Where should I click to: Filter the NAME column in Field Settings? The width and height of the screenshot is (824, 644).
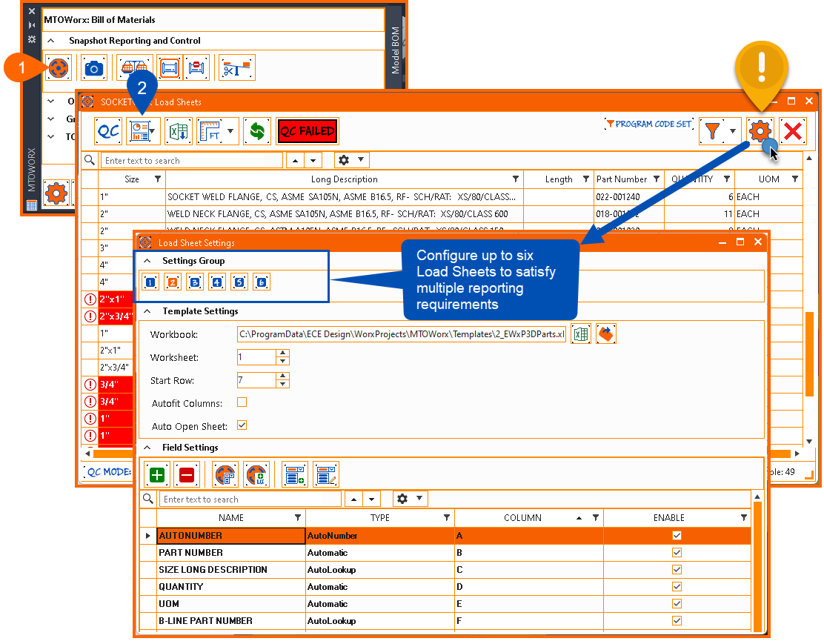tap(297, 518)
